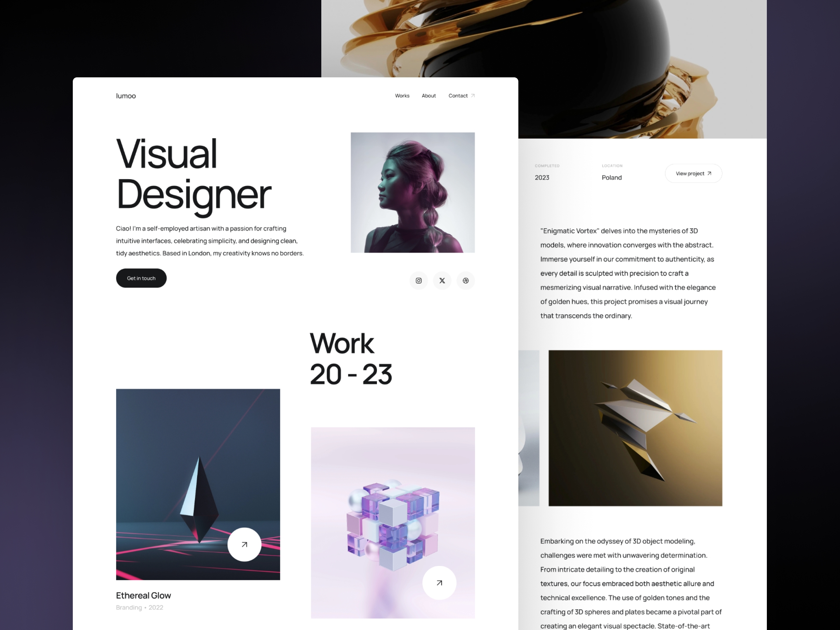Select the About navigation tab
This screenshot has width=840, height=630.
tap(429, 96)
